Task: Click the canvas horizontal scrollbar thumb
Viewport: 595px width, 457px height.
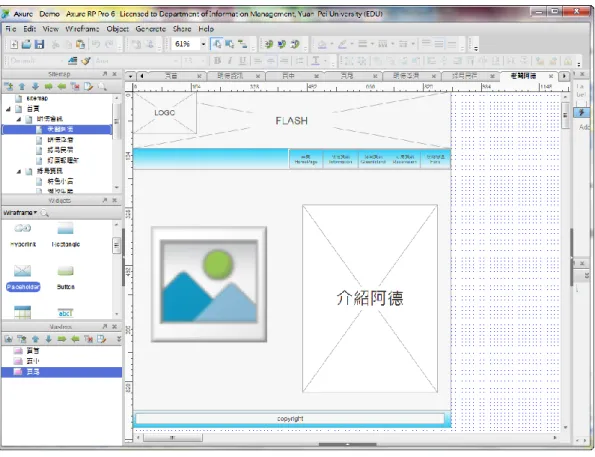Action: tap(173, 438)
